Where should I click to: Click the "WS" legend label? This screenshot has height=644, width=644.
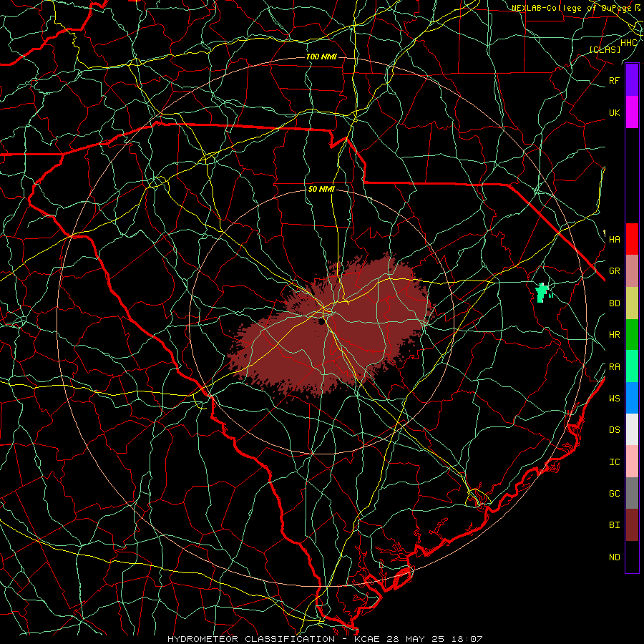pos(614,398)
